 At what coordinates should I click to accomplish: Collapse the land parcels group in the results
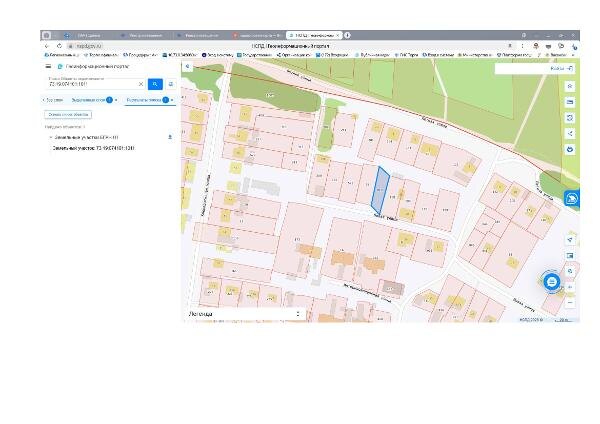coord(51,137)
